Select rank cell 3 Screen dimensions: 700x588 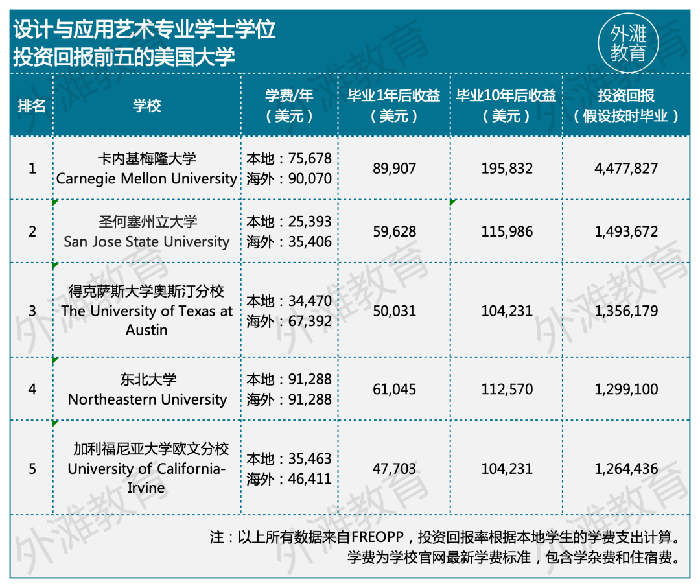pos(32,311)
